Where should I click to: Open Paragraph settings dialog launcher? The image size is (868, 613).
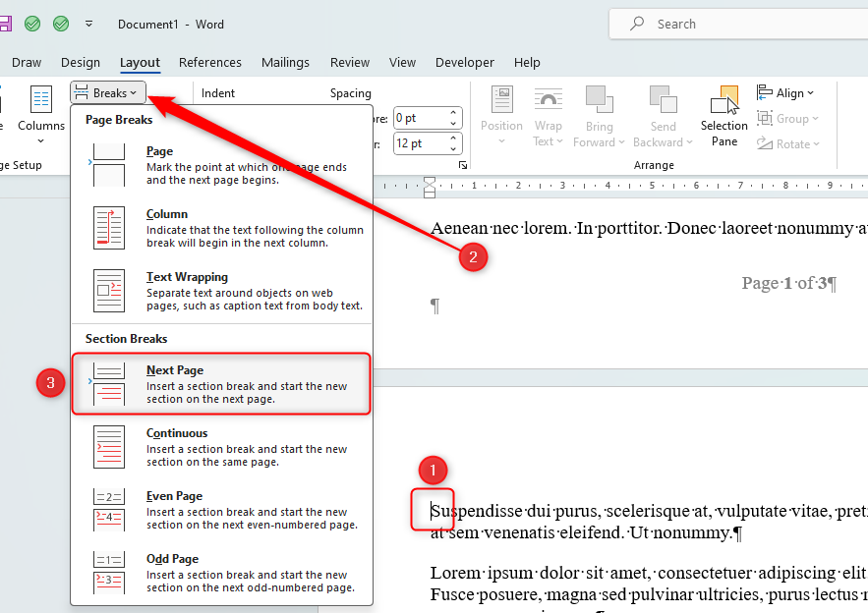point(463,165)
